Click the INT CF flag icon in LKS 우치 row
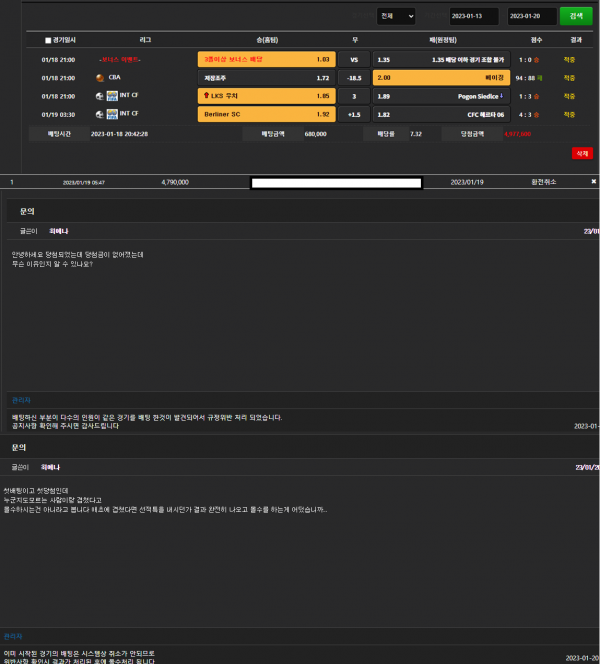Image resolution: width=600 pixels, height=664 pixels. (x=112, y=96)
